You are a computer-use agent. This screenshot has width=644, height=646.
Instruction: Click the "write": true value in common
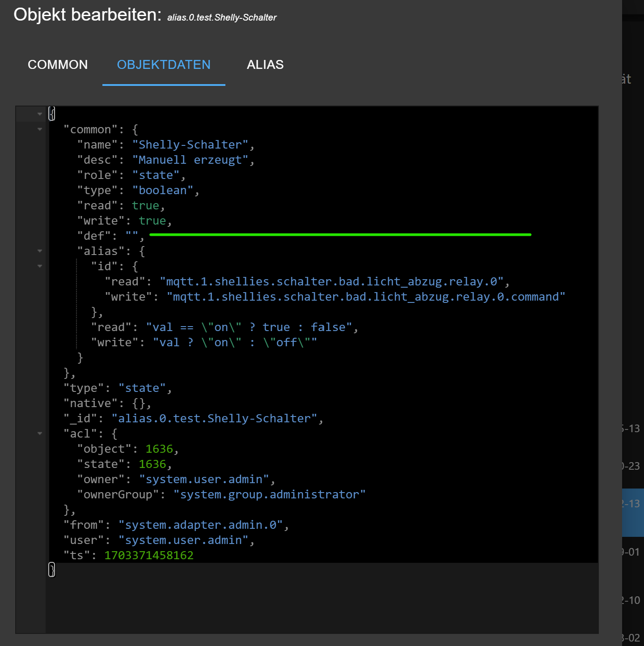pos(153,221)
